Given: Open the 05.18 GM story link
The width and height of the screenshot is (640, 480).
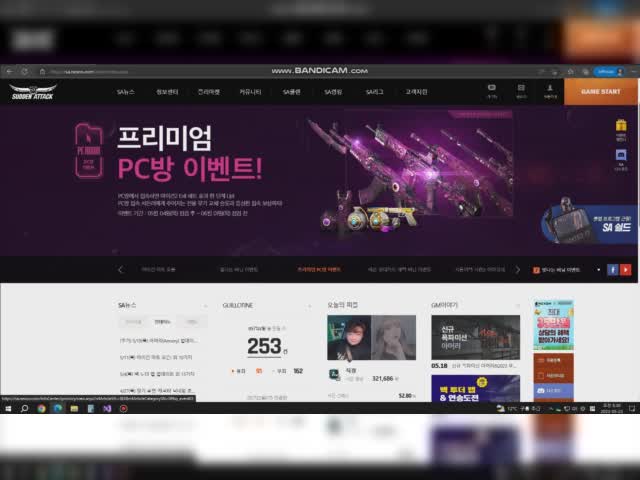Looking at the screenshot, I should click(473, 366).
